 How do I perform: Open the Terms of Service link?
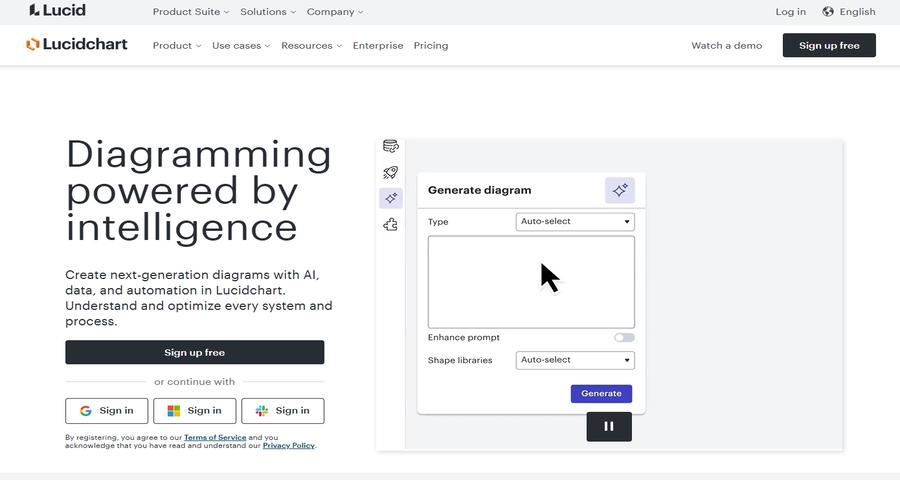pos(214,438)
